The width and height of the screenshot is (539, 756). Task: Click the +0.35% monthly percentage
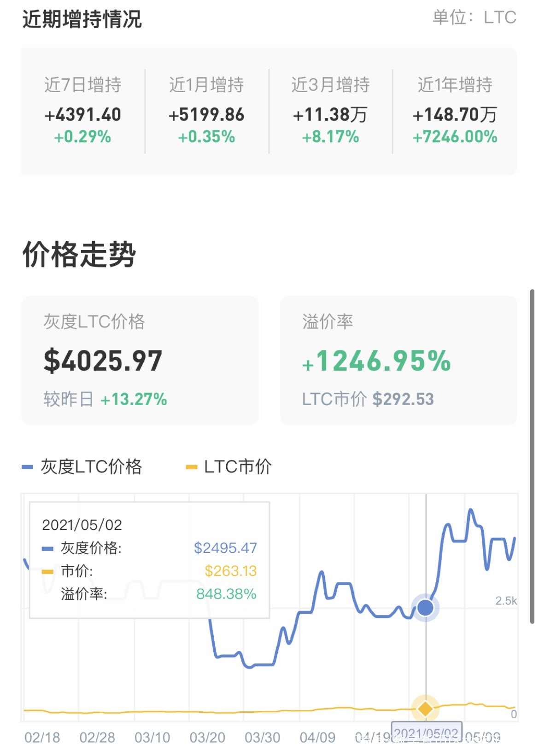206,137
